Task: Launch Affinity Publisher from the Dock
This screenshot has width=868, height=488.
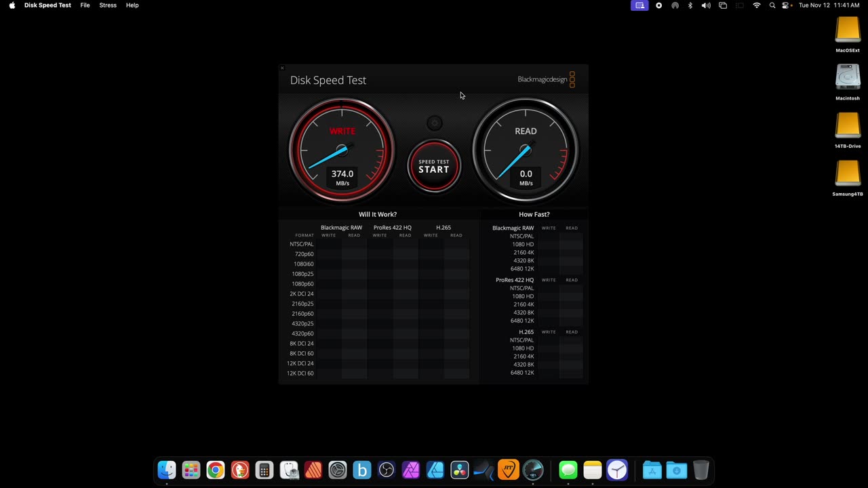Action: (x=313, y=470)
